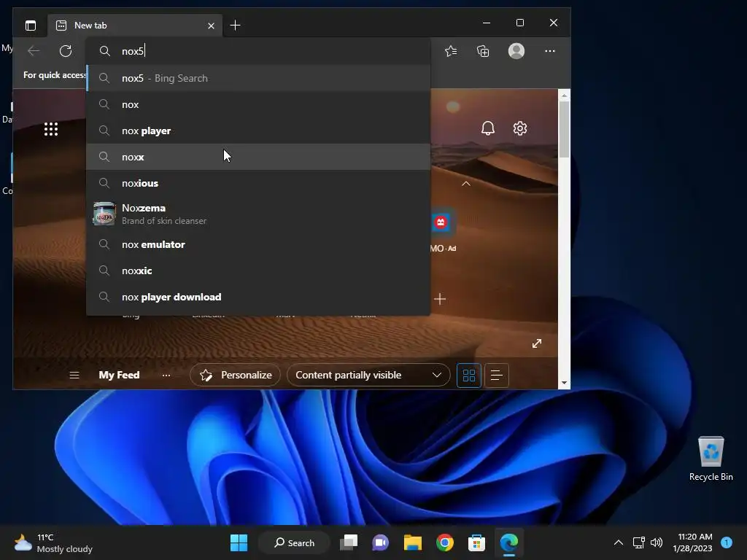The height and width of the screenshot is (560, 747).
Task: Open page settings gear icon
Action: [x=519, y=128]
